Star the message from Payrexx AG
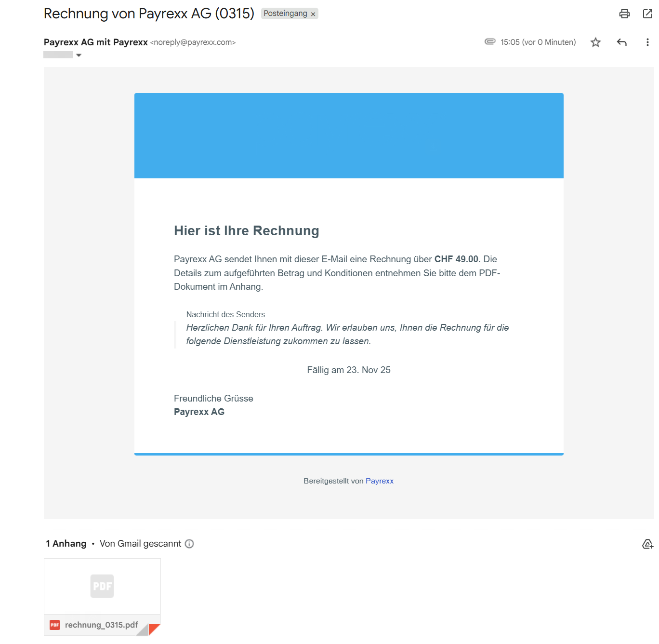 pos(595,42)
